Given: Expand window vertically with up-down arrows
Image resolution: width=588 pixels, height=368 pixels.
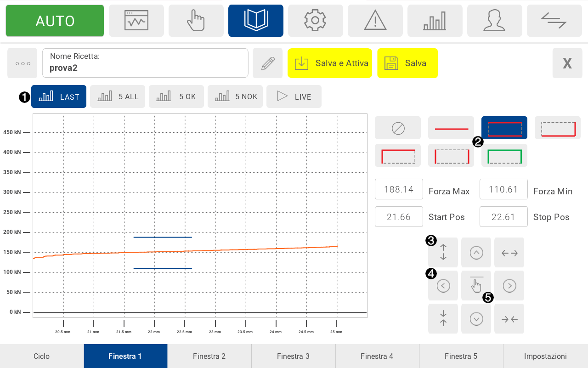Looking at the screenshot, I should coord(443,252).
